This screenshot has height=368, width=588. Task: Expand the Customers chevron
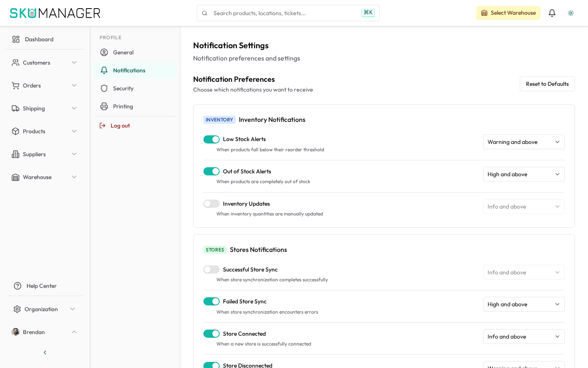tap(74, 63)
